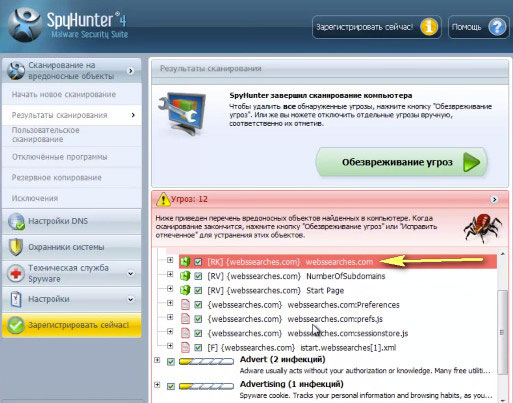Expand the prefs.js tree node
Viewport: 513px width, 403px height.
[170, 317]
